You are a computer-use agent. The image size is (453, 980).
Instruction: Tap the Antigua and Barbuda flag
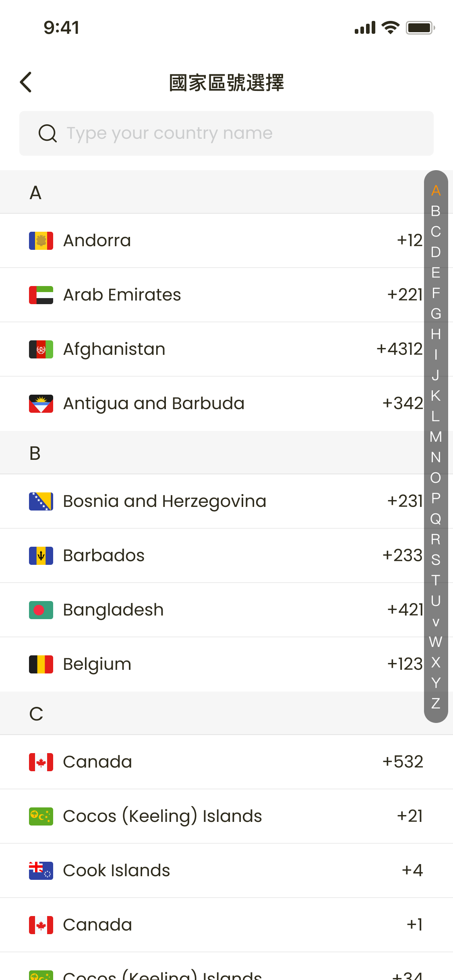41,404
